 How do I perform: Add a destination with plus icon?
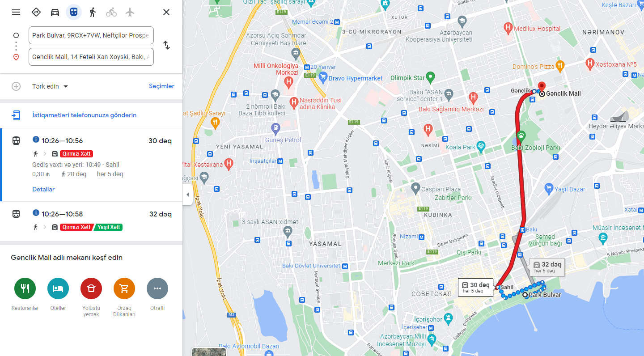pyautogui.click(x=16, y=86)
